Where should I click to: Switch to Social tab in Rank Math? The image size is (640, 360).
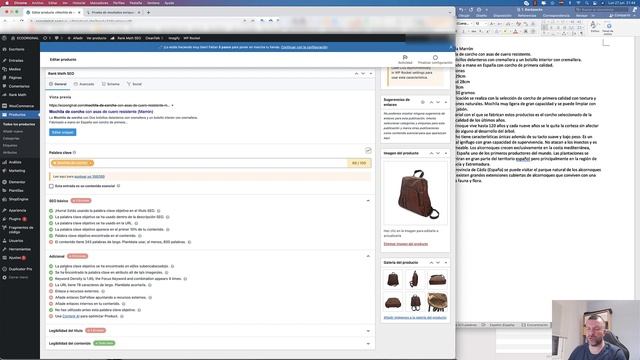tap(134, 84)
